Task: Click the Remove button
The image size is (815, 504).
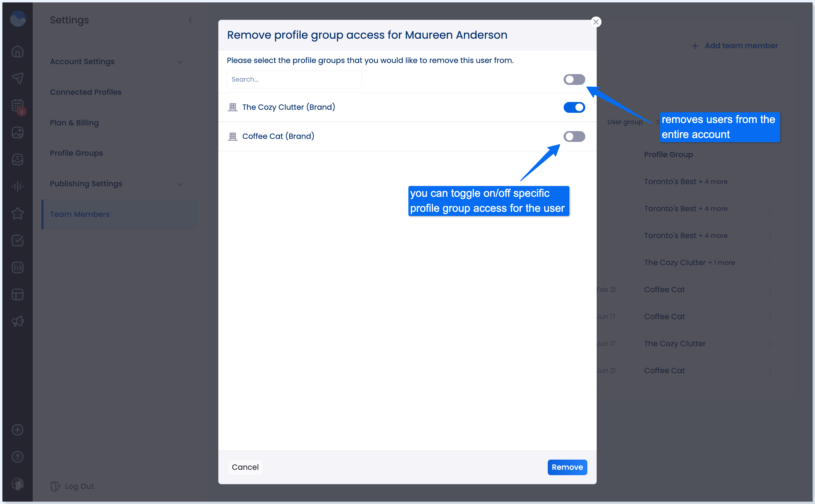Action: click(567, 467)
